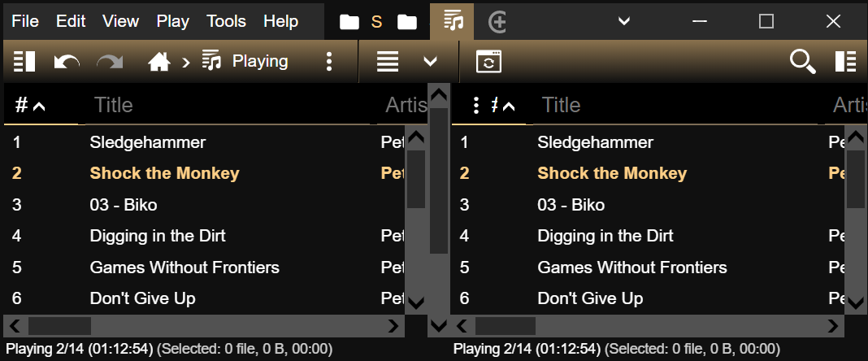Open column options dots in right list
Image resolution: width=868 pixels, height=361 pixels.
[x=476, y=105]
